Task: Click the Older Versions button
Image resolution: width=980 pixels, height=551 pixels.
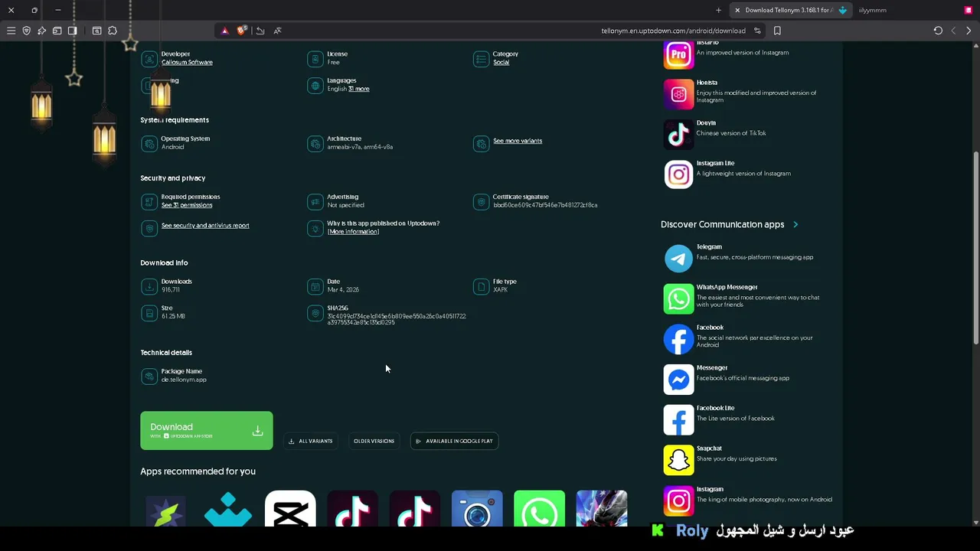Action: (374, 441)
